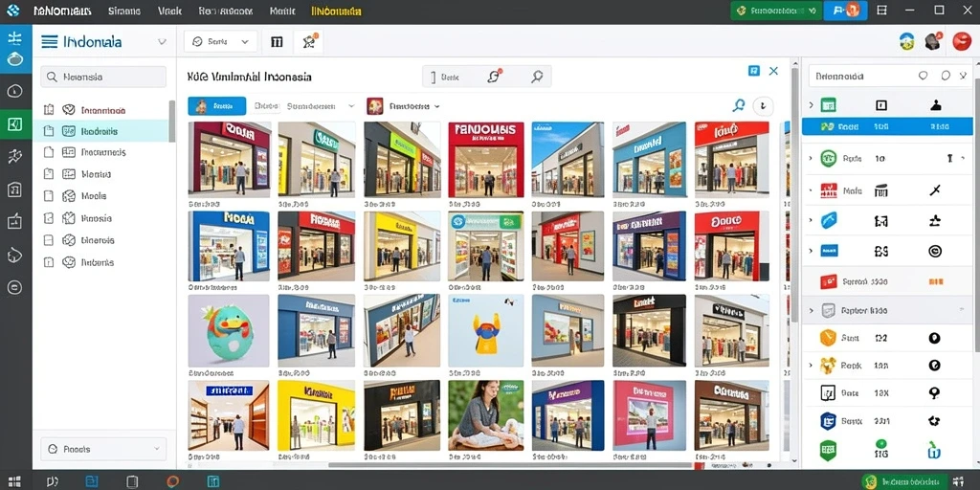Click the green calendar icon in the right panel
The width and height of the screenshot is (980, 490).
tap(828, 105)
